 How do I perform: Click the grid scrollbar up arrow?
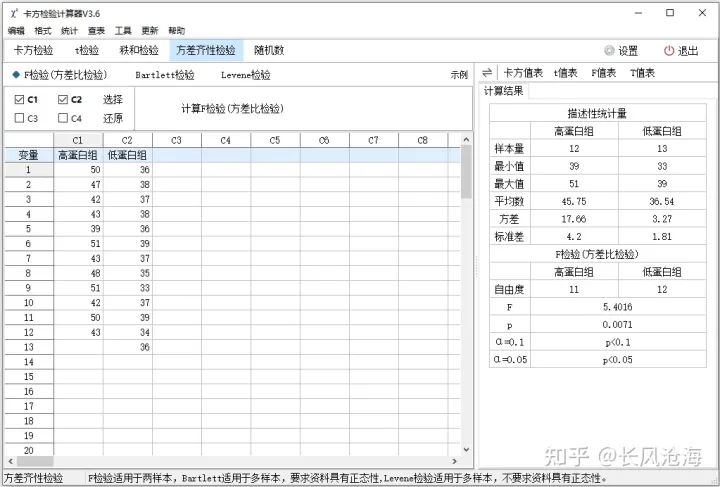467,139
